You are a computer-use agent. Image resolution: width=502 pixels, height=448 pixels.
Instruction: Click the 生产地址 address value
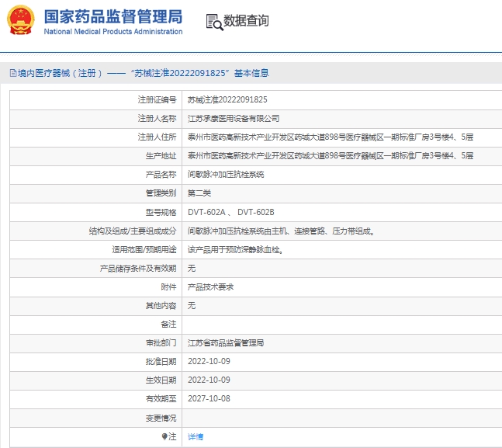click(x=331, y=156)
